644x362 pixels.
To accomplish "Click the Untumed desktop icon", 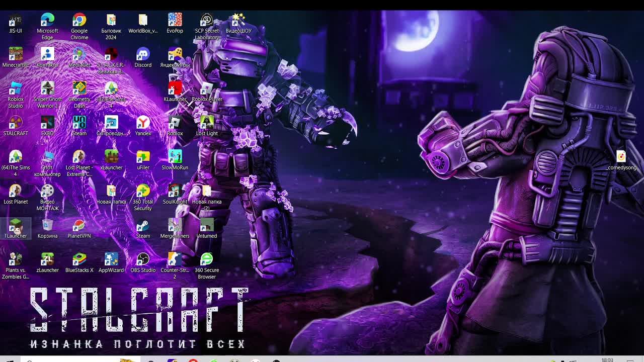I will tap(207, 229).
